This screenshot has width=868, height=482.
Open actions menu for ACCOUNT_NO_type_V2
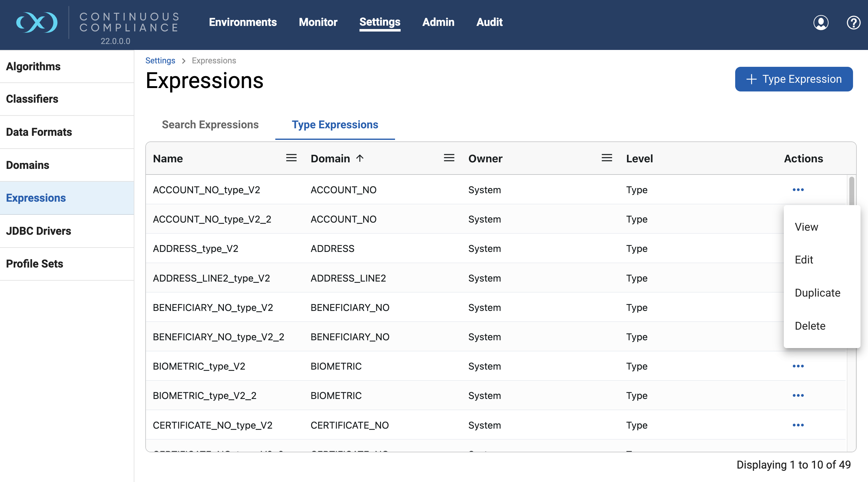pyautogui.click(x=798, y=189)
